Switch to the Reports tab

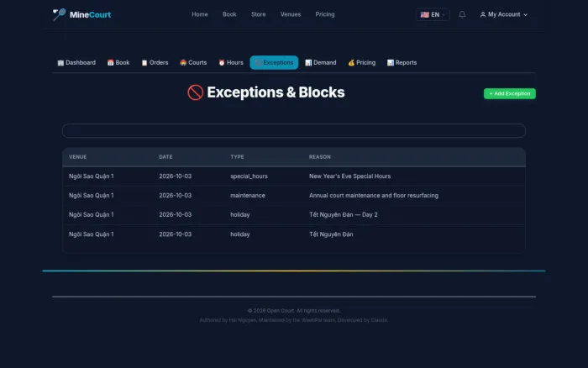pos(402,63)
